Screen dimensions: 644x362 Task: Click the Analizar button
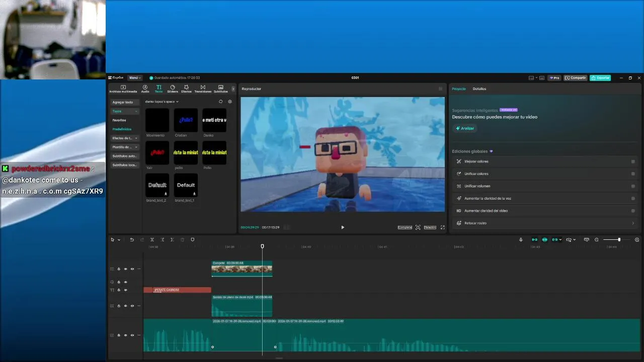coord(465,128)
